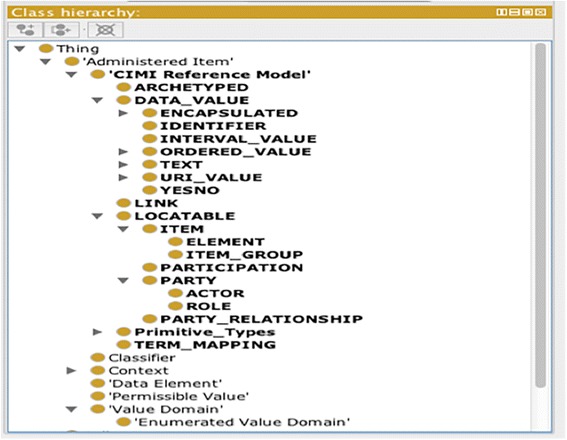
Task: Expand the Context node
Action: 71,371
